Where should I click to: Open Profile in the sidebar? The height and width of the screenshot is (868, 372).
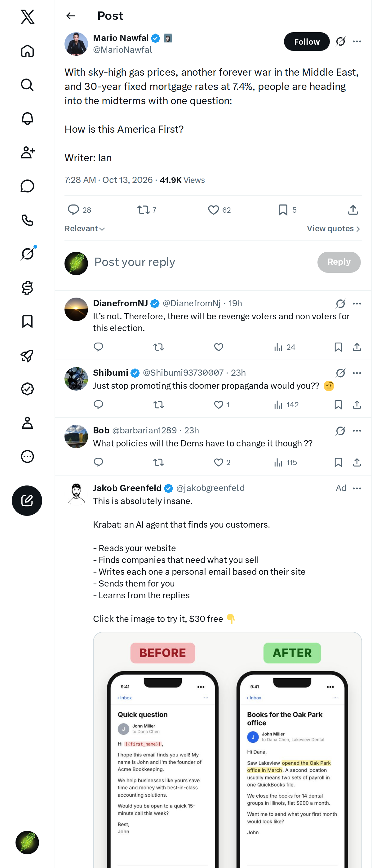click(x=27, y=423)
